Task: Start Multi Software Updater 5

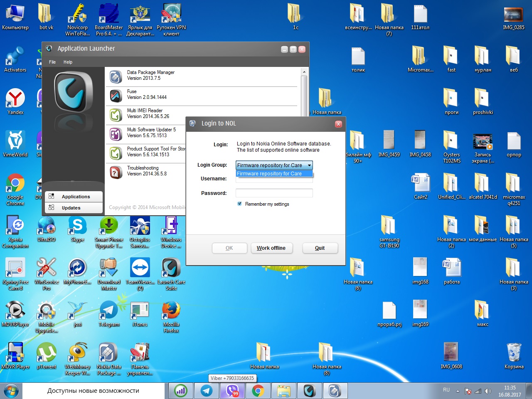Action: click(116, 134)
